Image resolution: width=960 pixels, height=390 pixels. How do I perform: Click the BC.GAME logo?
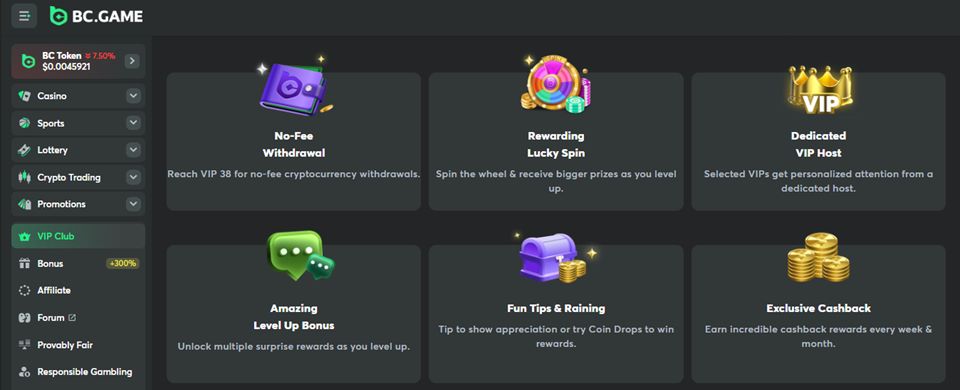coord(96,16)
